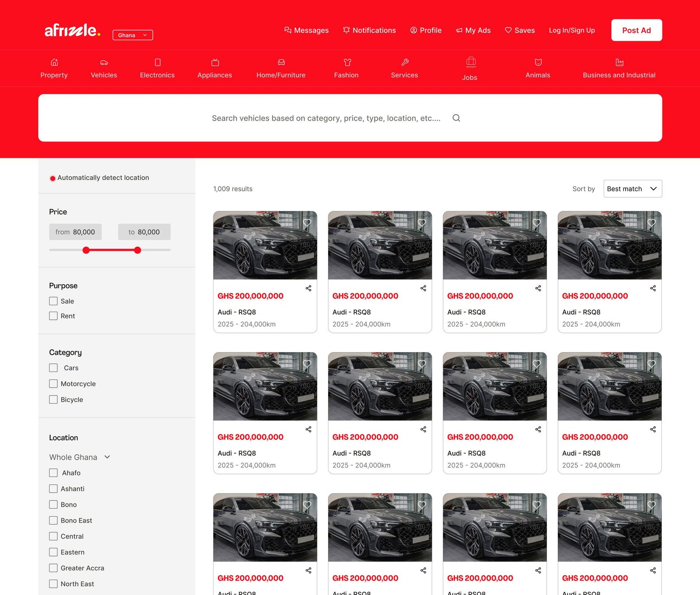Open Saves in top navigation
This screenshot has height=595, width=700.
point(520,30)
